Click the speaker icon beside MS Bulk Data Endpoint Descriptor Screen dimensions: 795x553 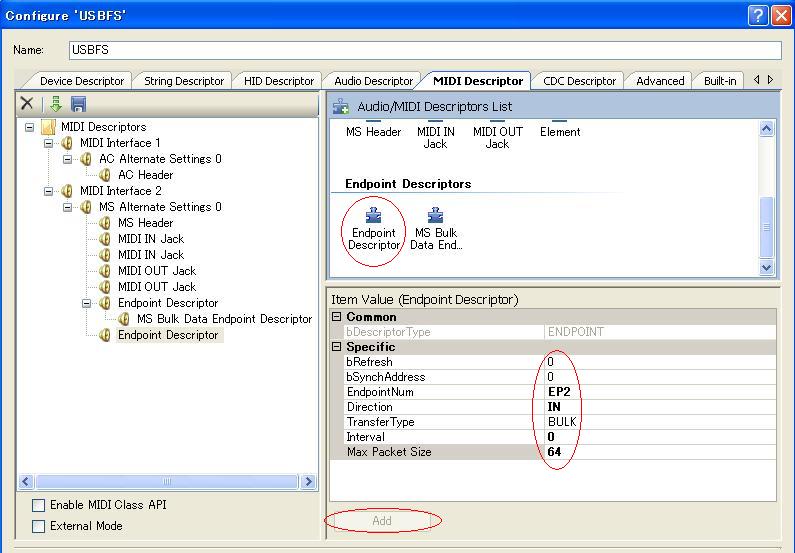click(x=124, y=319)
